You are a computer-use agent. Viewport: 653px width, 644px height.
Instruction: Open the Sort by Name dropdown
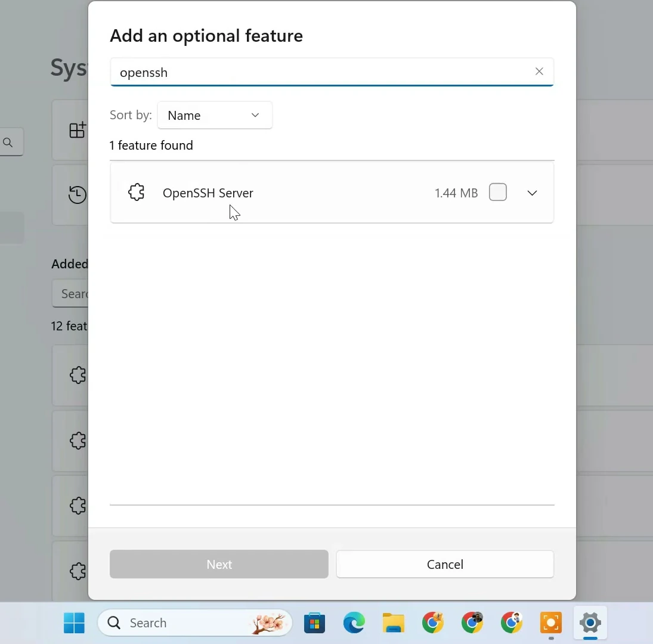point(215,115)
